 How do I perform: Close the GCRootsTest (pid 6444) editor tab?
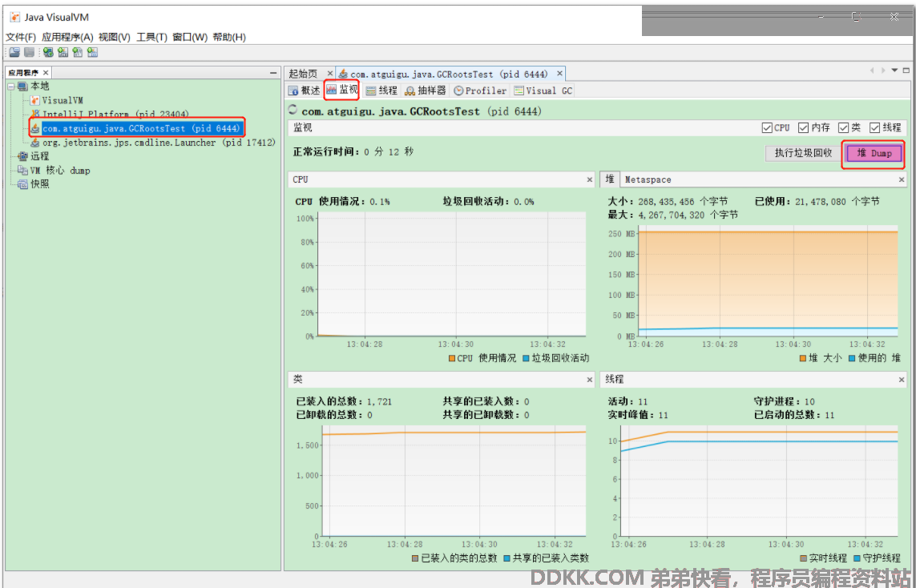pyautogui.click(x=559, y=74)
